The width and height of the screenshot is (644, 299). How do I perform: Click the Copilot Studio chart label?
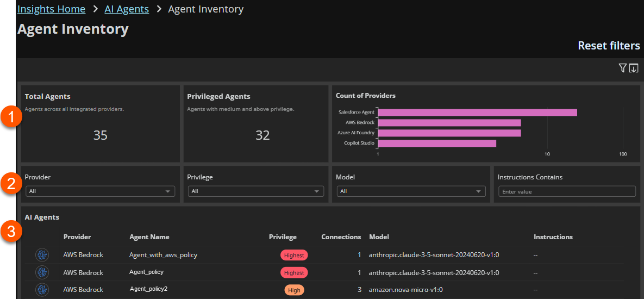pyautogui.click(x=359, y=143)
